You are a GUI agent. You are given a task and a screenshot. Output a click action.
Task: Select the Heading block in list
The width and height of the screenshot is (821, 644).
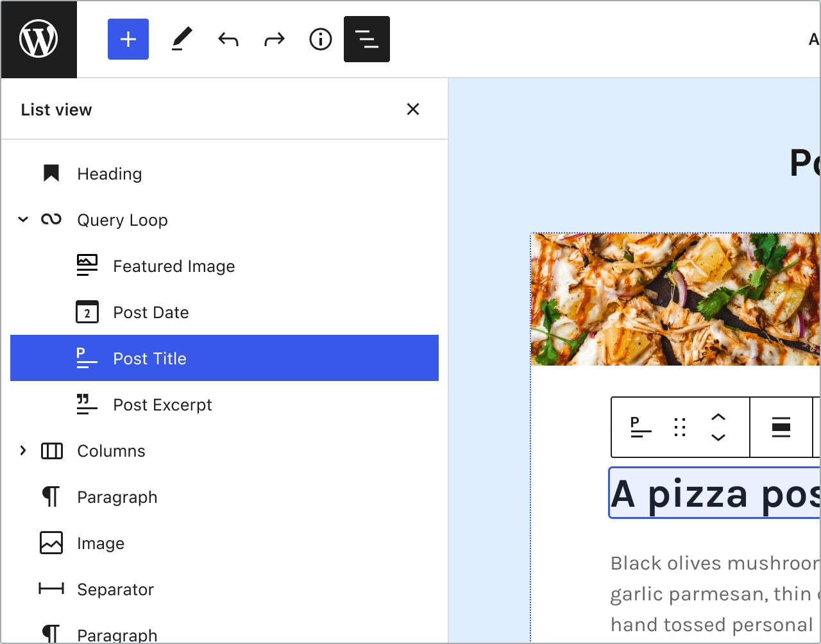pos(109,174)
